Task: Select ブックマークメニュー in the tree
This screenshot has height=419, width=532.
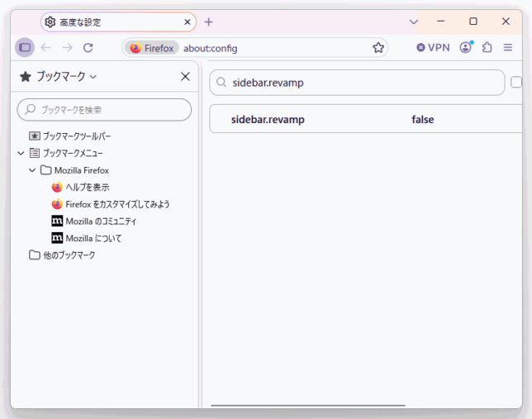Action: 66,153
